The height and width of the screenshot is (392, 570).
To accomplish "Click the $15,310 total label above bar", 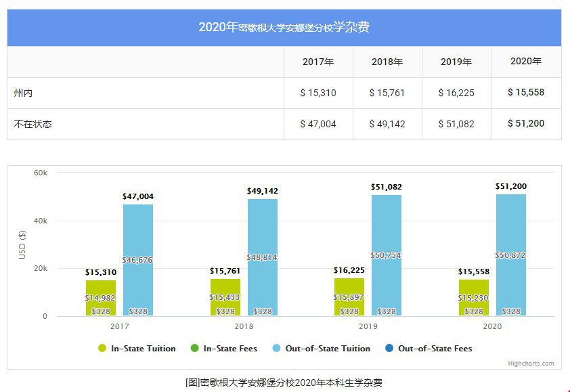I will 101,272.
